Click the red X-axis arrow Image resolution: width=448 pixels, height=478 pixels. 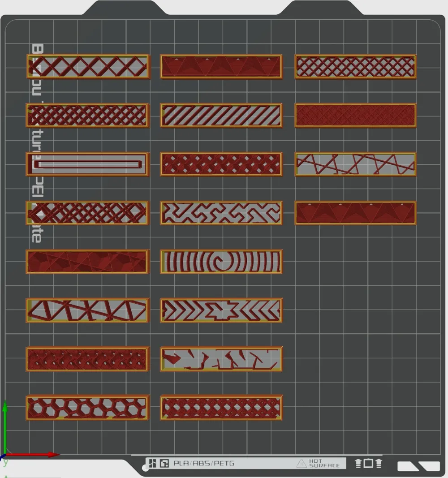point(32,455)
